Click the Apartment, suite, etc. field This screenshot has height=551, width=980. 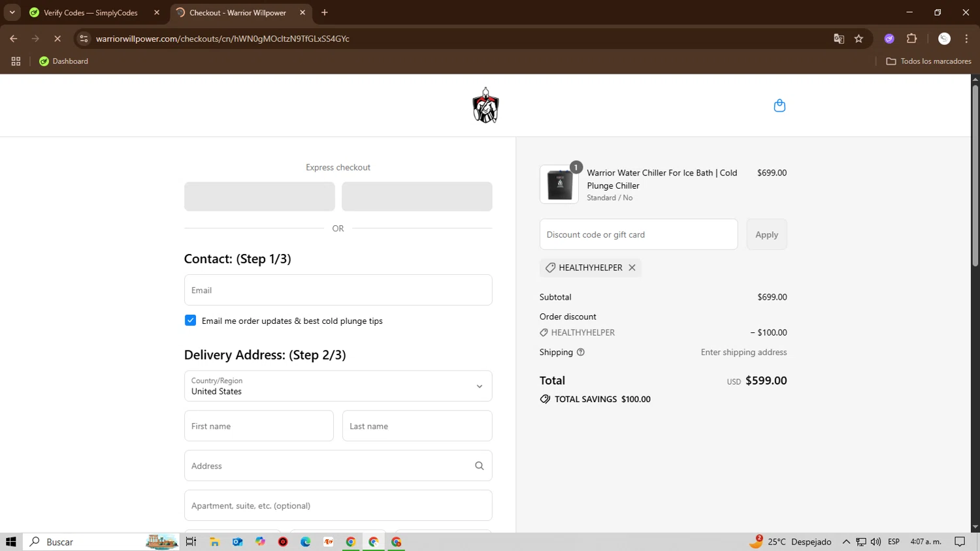[338, 505]
